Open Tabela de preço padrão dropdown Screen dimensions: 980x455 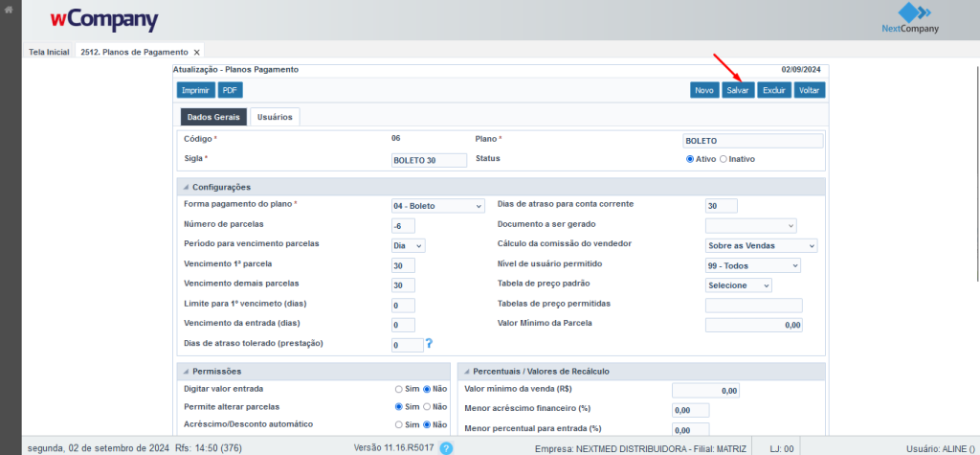pos(738,284)
